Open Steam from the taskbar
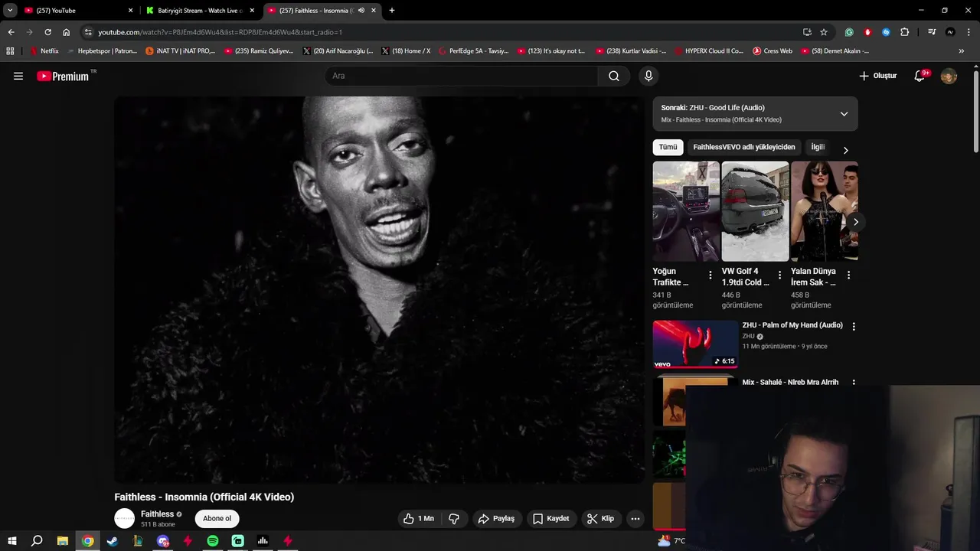Viewport: 980px width, 551px height. 113,540
